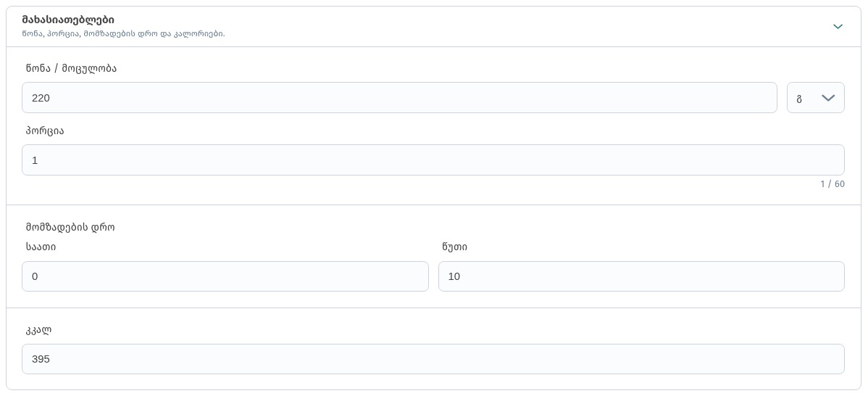Click the კკალ label
868x396 pixels.
(x=38, y=330)
